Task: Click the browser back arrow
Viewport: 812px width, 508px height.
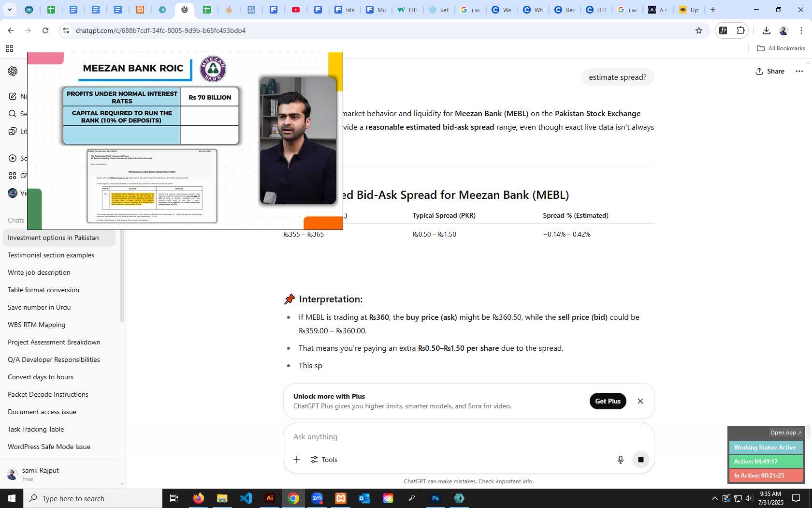Action: point(11,30)
